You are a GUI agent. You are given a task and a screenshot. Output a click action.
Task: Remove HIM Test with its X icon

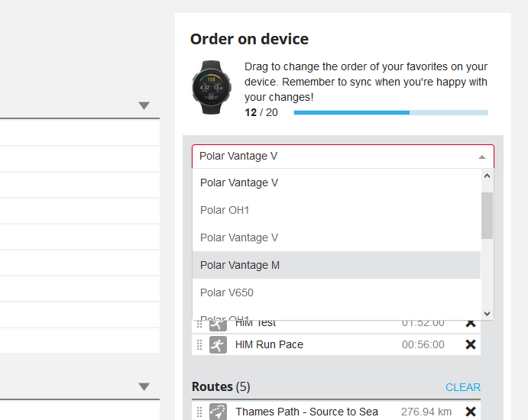click(x=471, y=324)
